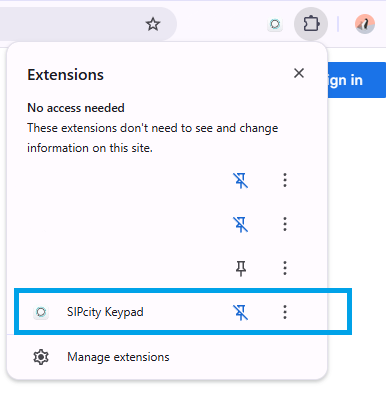Open more options for the second extension
Screen dimensions: 386x395
(285, 224)
